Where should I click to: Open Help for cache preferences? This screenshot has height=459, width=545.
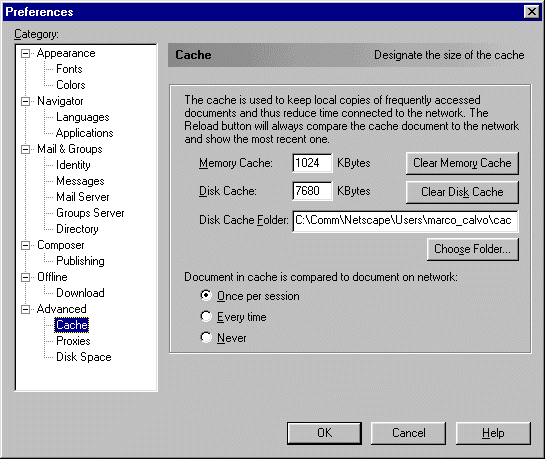pos(493,433)
